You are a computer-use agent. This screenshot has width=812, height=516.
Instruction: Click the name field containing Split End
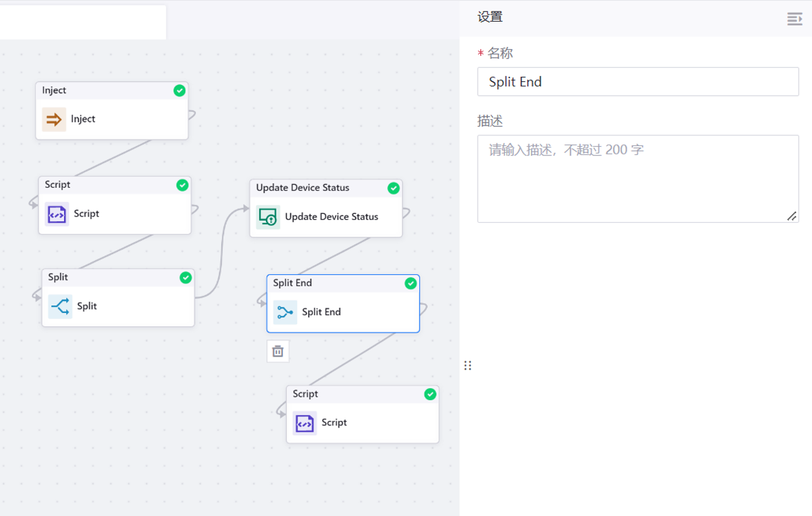[x=638, y=82]
